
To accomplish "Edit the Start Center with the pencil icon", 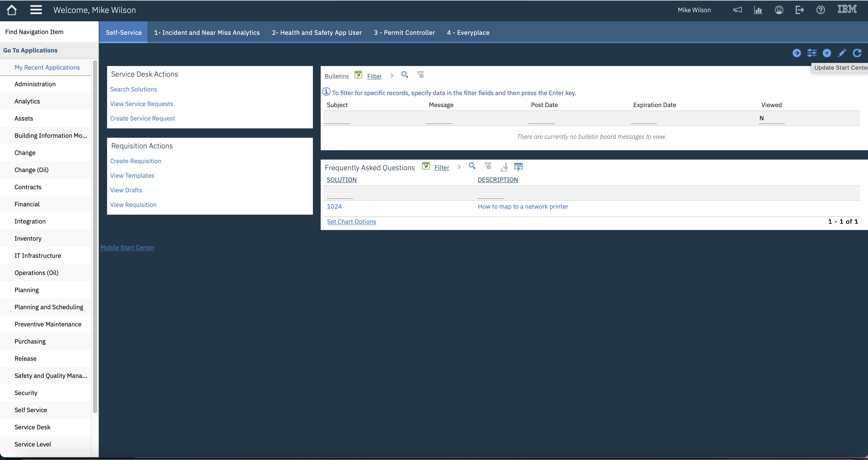I will [x=842, y=53].
